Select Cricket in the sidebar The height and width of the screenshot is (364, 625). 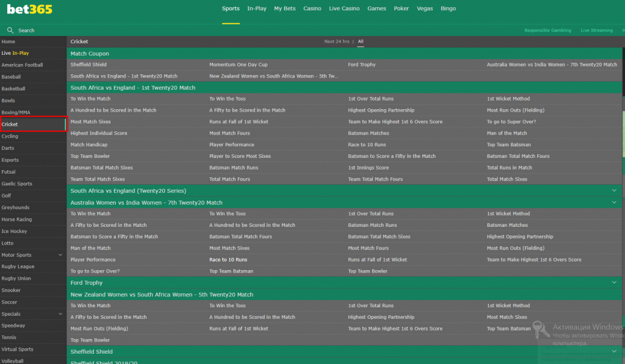(33, 124)
